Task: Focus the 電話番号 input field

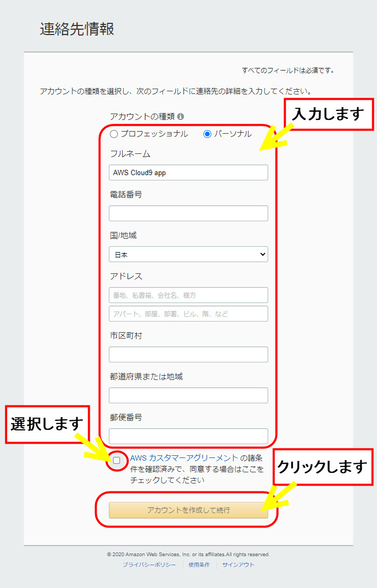Action: click(x=188, y=213)
